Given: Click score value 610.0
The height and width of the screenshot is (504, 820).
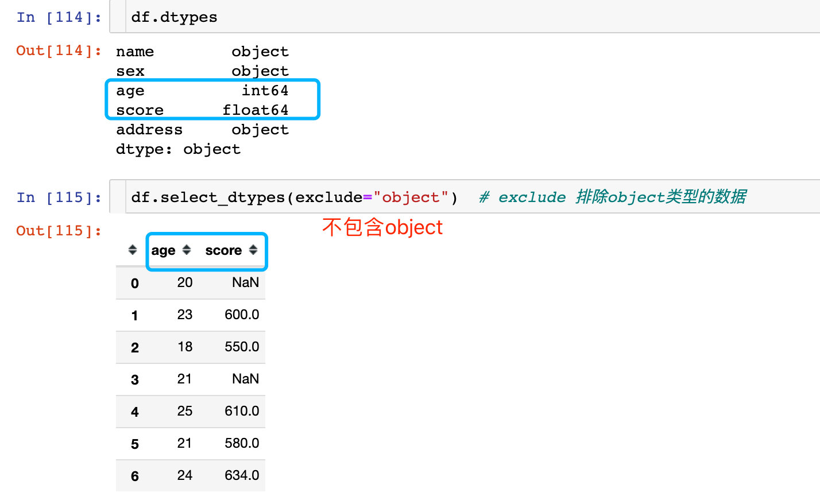Looking at the screenshot, I should (242, 411).
